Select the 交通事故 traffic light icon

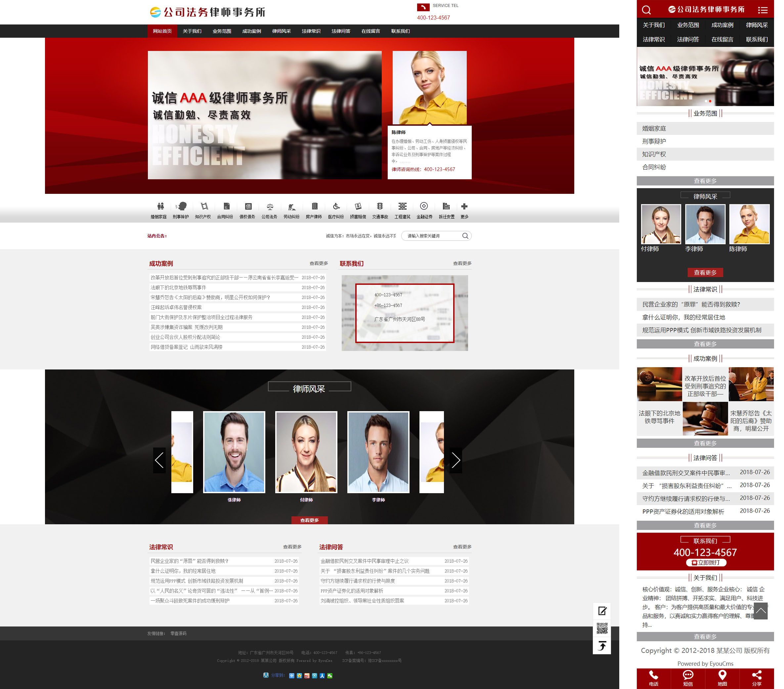click(x=380, y=206)
